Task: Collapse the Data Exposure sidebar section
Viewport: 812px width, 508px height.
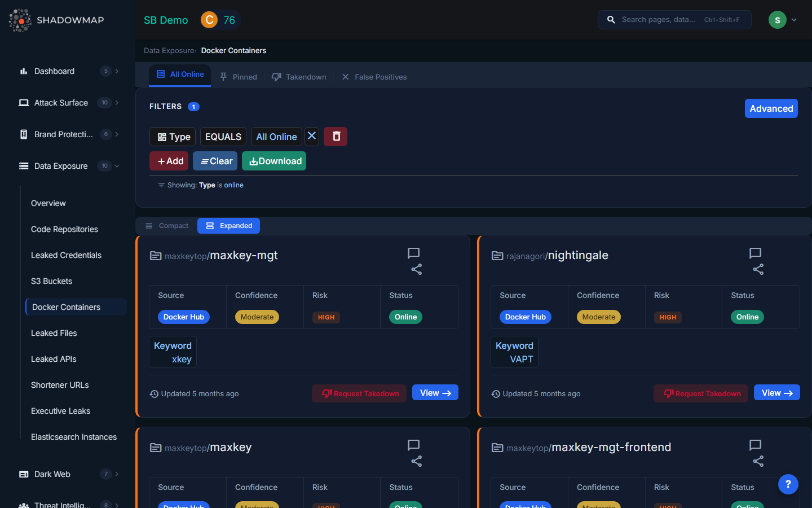Action: (117, 166)
